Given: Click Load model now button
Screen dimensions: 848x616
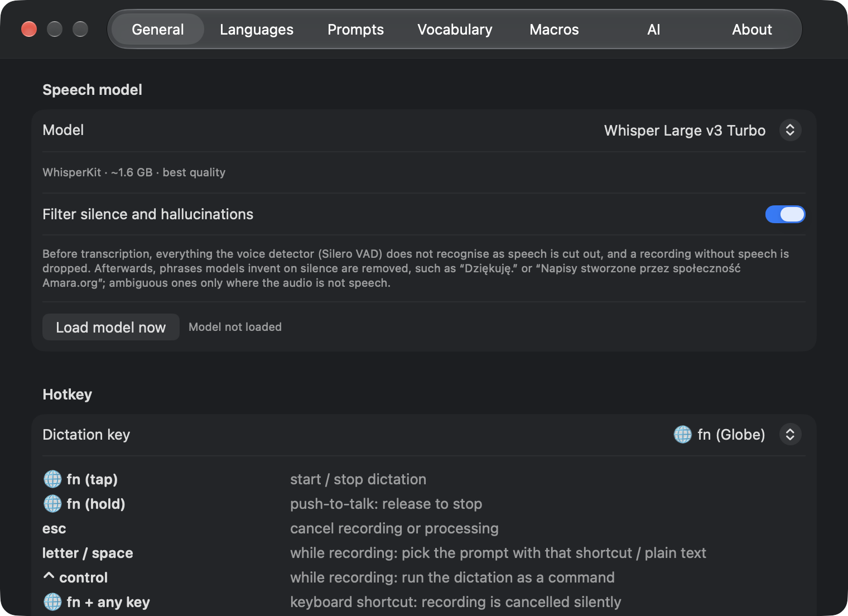Looking at the screenshot, I should (x=111, y=327).
